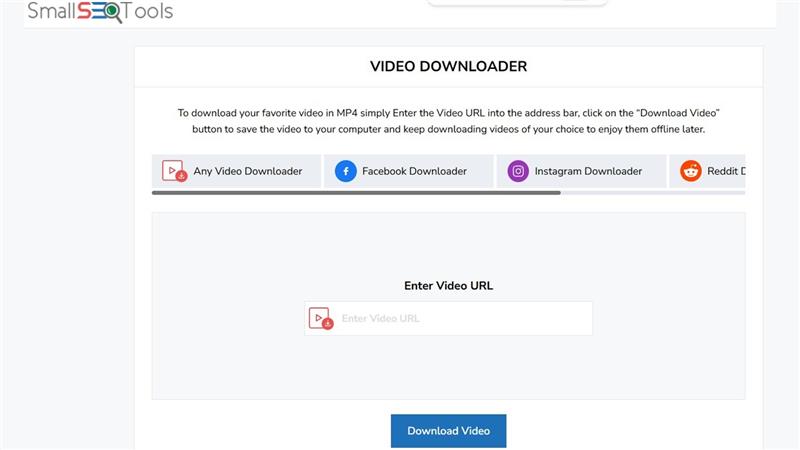
Task: Focus the Enter Video URL text field
Action: click(462, 319)
